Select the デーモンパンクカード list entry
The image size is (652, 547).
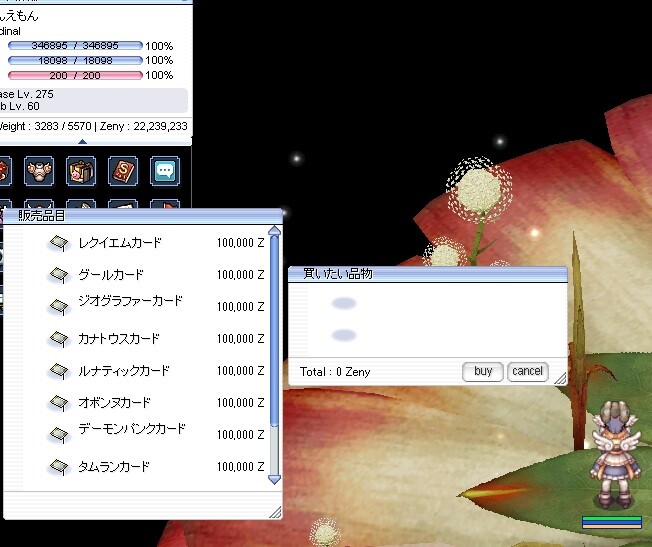point(132,429)
